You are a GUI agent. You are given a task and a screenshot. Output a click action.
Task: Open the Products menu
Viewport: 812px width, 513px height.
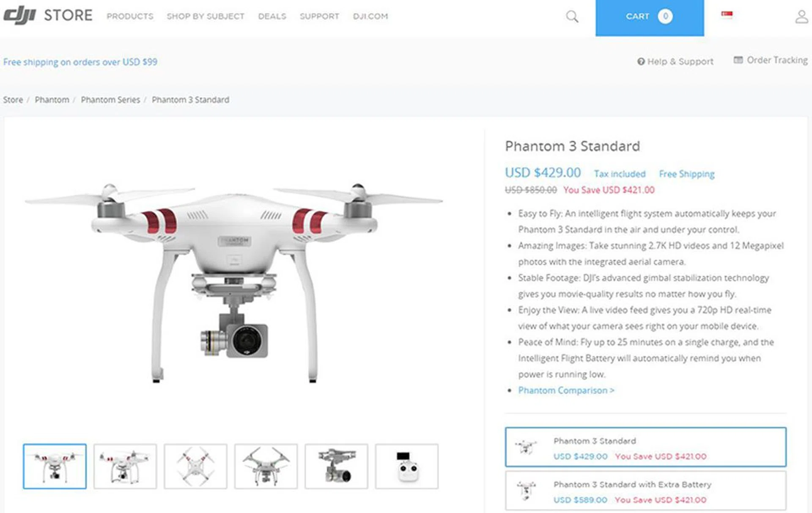130,16
